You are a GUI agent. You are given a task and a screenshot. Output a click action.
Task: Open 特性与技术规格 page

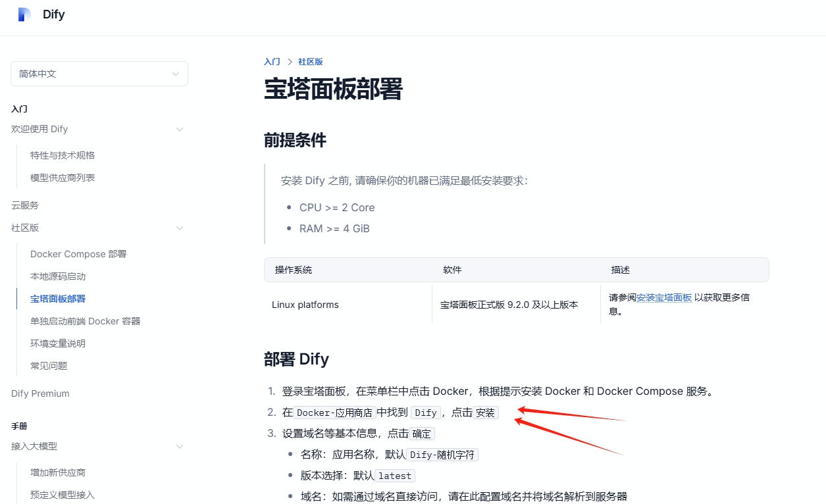tap(63, 155)
